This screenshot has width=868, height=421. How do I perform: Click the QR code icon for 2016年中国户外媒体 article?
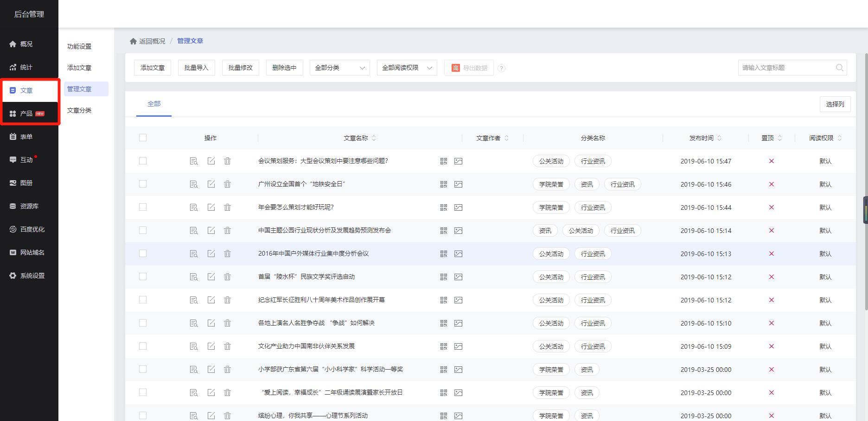tap(444, 253)
